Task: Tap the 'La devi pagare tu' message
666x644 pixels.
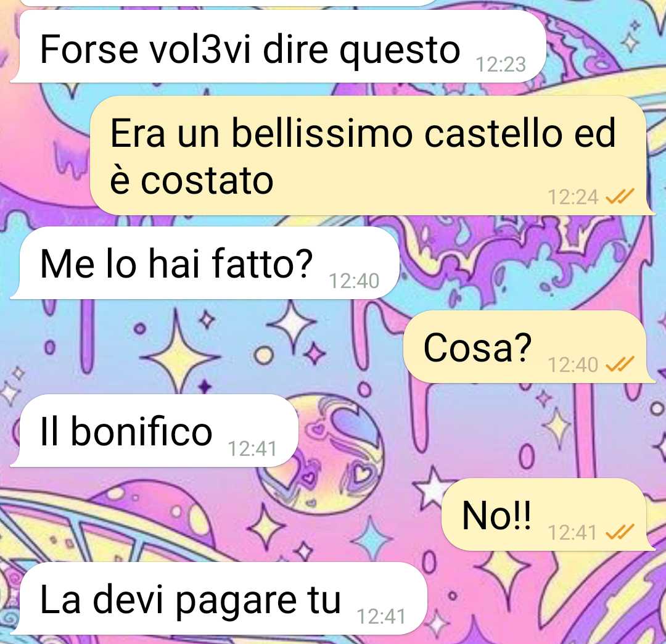Action: click(x=218, y=598)
